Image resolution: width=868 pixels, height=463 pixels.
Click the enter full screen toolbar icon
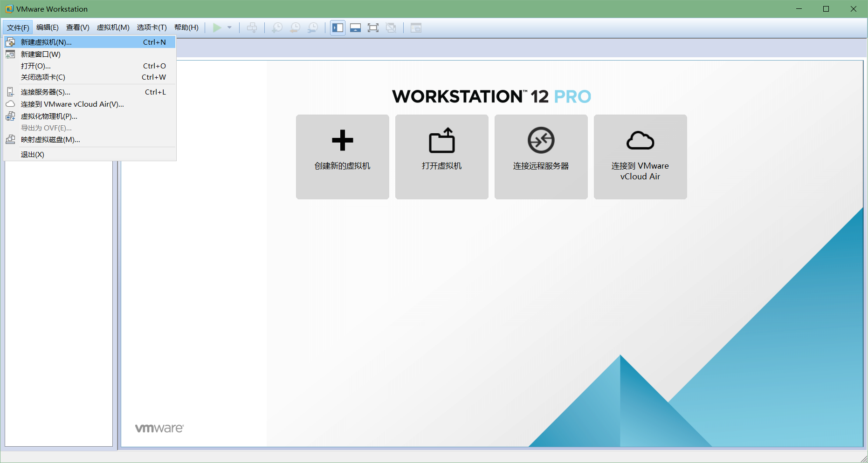tap(373, 27)
